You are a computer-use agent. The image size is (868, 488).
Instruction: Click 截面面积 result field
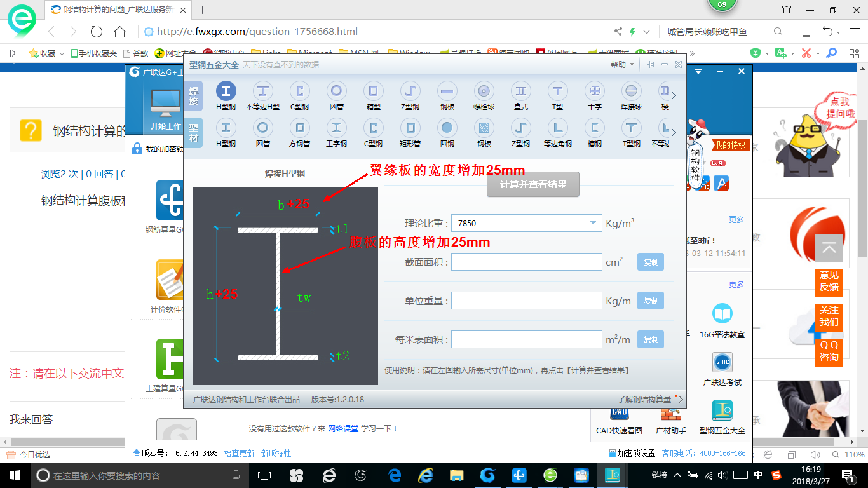(526, 262)
